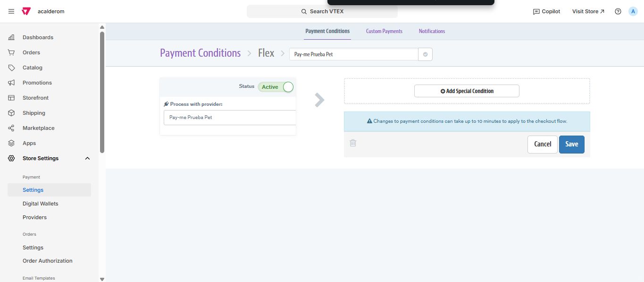Click the Search VTEX field

[322, 11]
